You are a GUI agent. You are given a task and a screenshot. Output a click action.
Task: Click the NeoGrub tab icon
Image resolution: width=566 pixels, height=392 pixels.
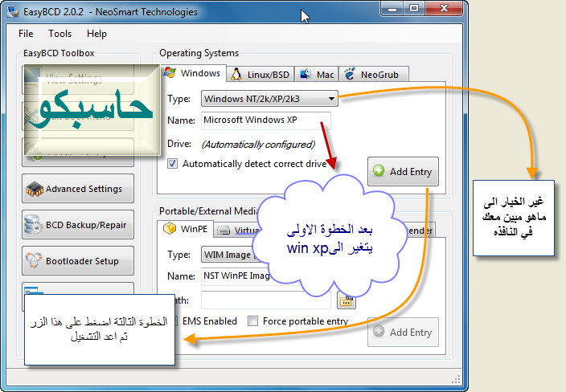[x=350, y=74]
